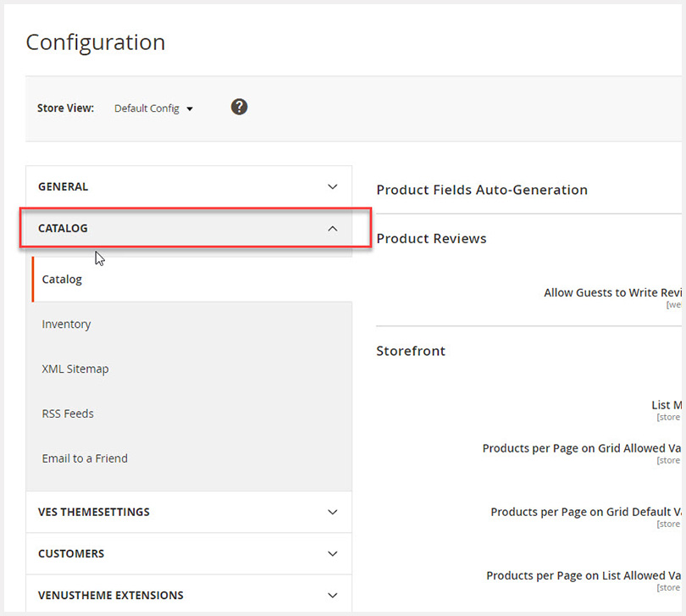Click the CUSTOMERS section chevron
This screenshot has width=686, height=616.
tap(332, 553)
